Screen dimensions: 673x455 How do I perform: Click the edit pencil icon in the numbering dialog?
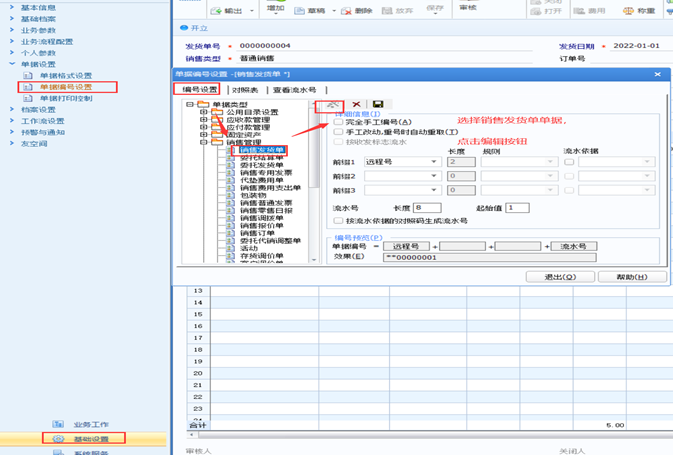point(332,104)
